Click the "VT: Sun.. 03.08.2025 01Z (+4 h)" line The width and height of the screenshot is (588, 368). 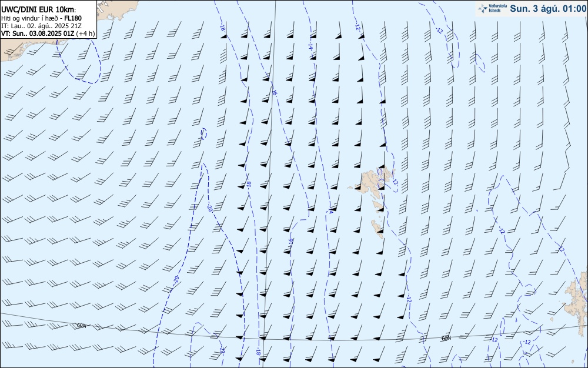click(x=48, y=34)
